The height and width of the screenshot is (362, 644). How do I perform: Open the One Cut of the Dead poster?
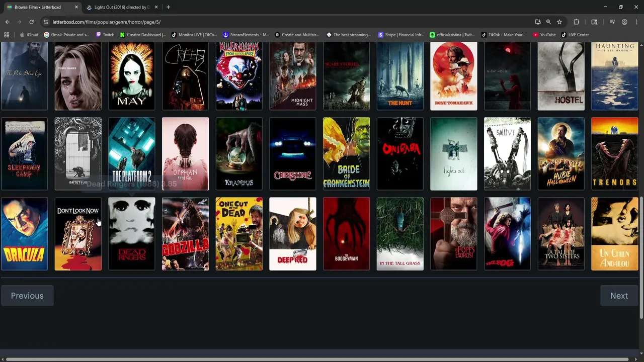pos(239,234)
